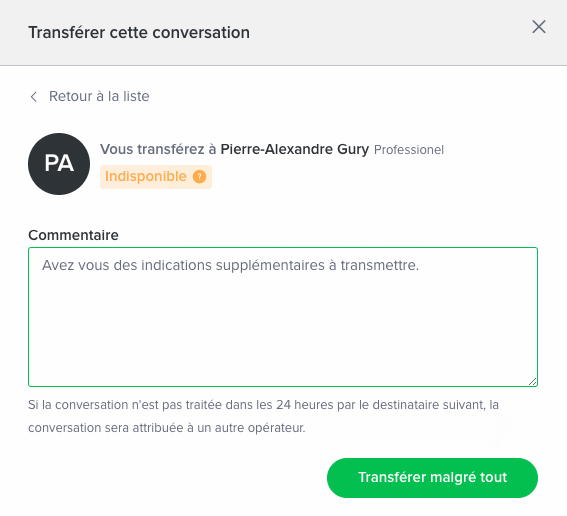Click the name Pierre-Alexandre Gury
567x516 pixels.
295,149
